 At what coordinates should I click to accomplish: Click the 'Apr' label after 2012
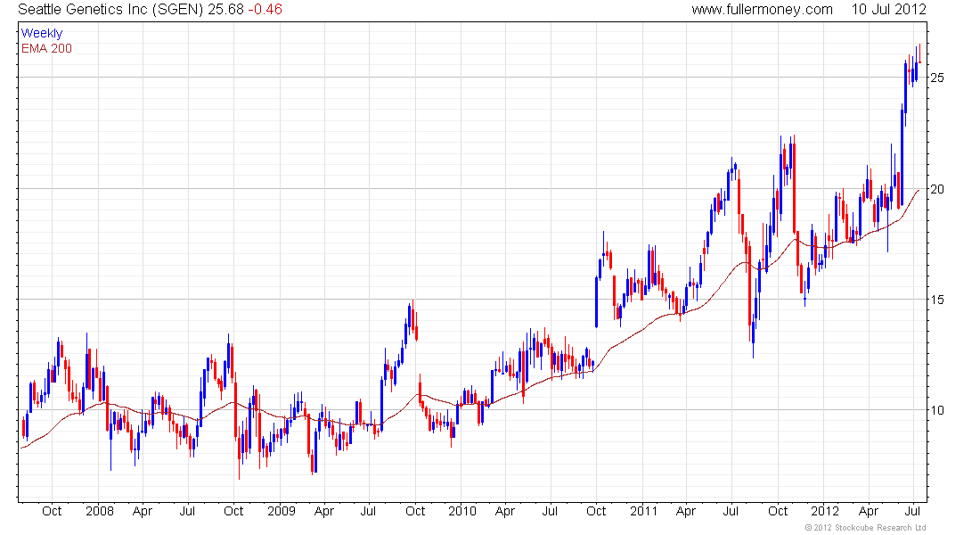868,511
